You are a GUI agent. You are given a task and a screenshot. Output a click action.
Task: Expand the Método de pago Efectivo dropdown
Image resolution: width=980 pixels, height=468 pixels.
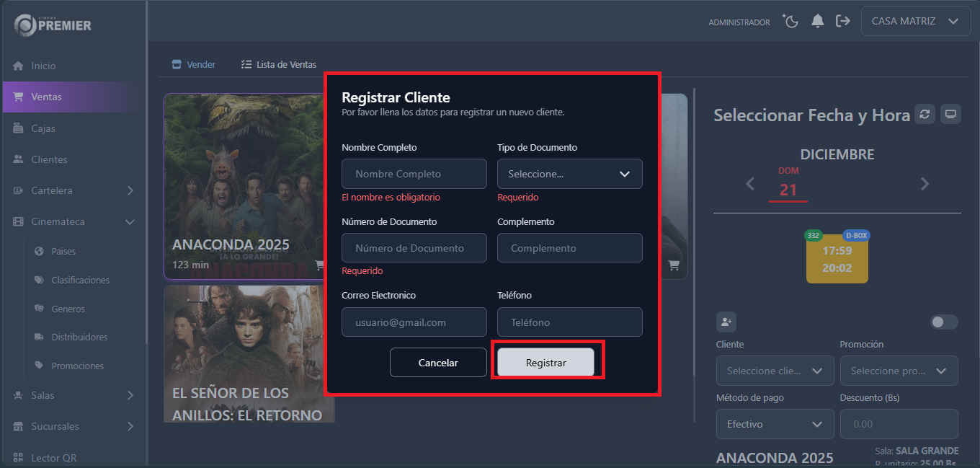point(775,424)
